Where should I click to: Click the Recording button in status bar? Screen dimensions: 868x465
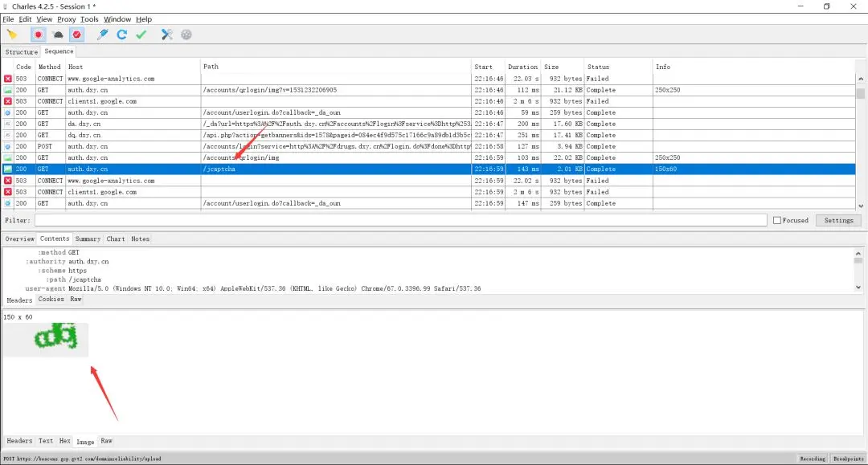pyautogui.click(x=813, y=459)
